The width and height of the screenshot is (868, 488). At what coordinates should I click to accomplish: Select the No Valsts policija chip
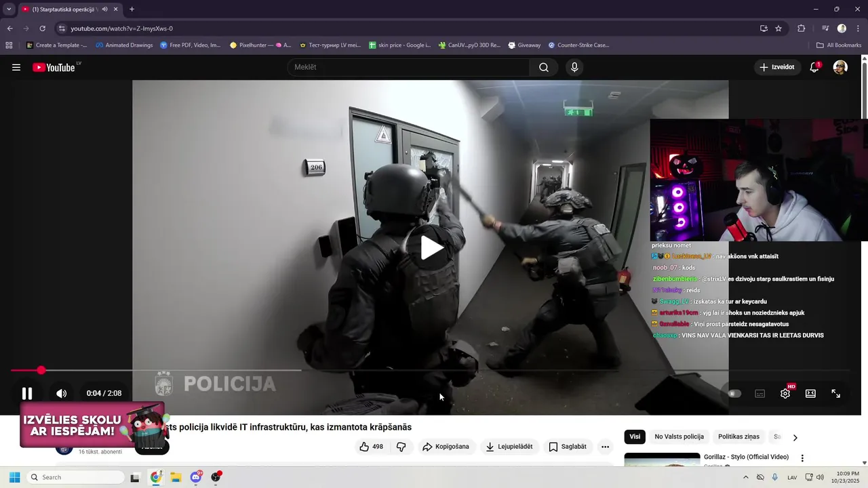[679, 436]
